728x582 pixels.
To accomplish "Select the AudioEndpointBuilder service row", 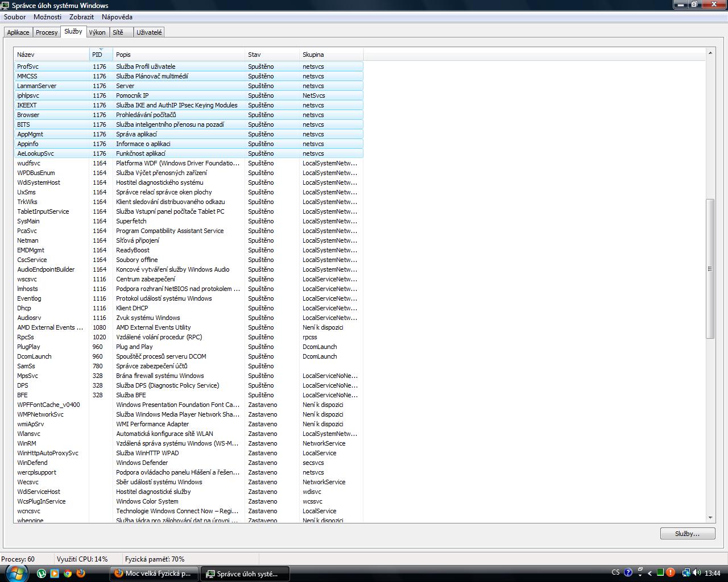I will coord(188,269).
